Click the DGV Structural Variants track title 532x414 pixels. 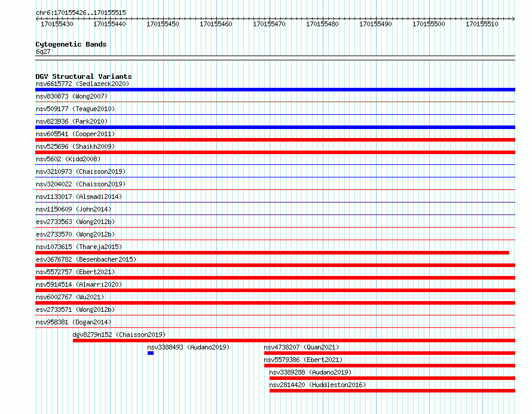pyautogui.click(x=84, y=76)
